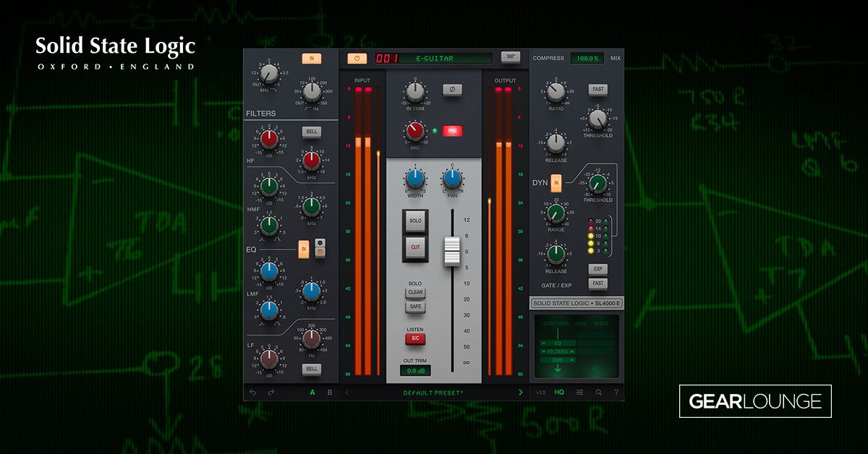Collapse the FILTERS block in routing display
This screenshot has height=454, width=868.
point(571,351)
